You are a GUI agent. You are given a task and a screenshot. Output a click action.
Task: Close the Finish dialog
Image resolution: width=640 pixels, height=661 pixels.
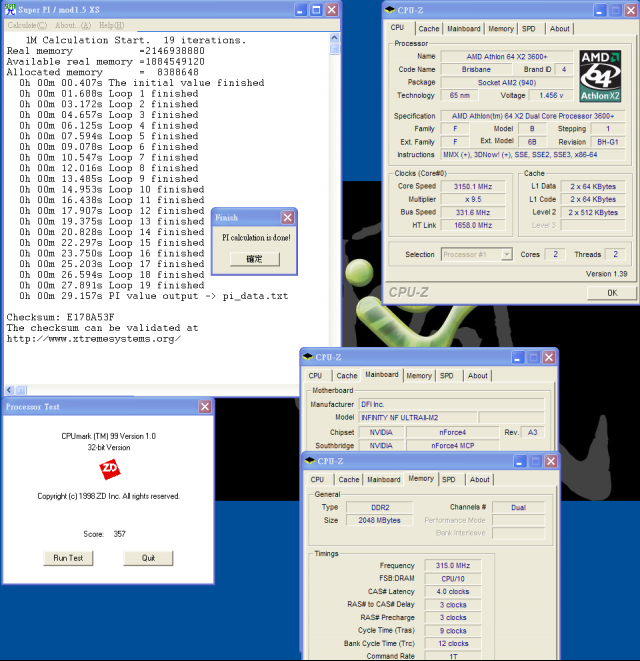coord(288,218)
